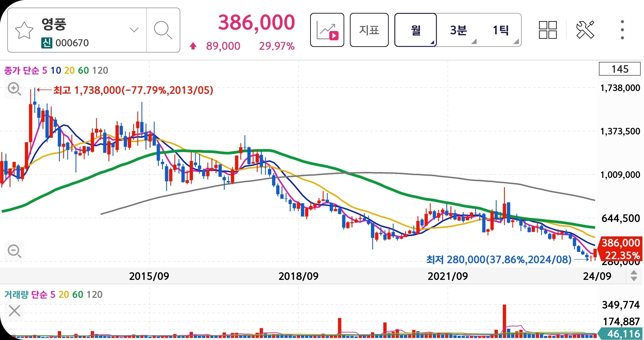Click the 1,373,500 price axis label
This screenshot has width=644, height=340.
click(x=620, y=131)
